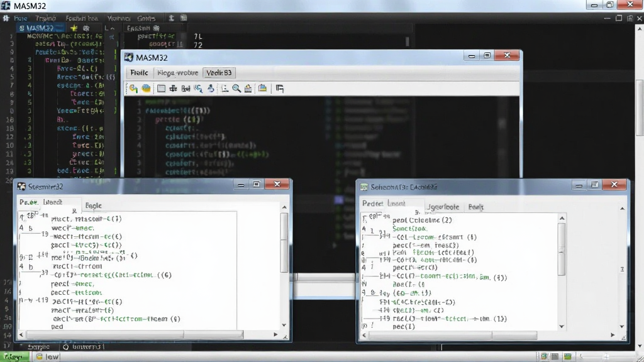Click the inner scroll-down arrow in the bottom-right window
The width and height of the screenshot is (644, 362).
click(x=562, y=327)
